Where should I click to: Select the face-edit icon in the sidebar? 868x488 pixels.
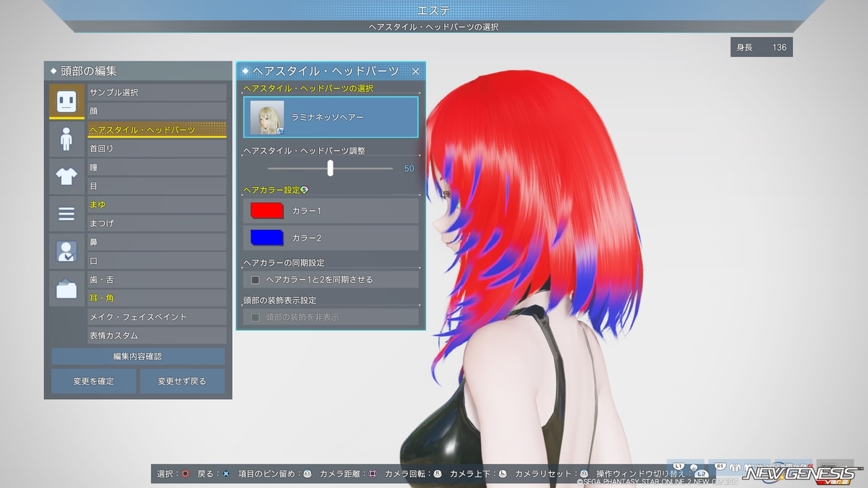pyautogui.click(x=67, y=102)
